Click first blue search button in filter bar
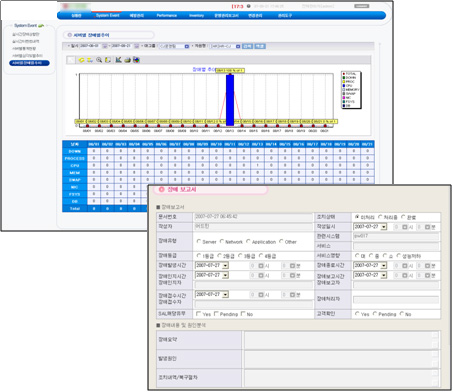 pos(247,46)
